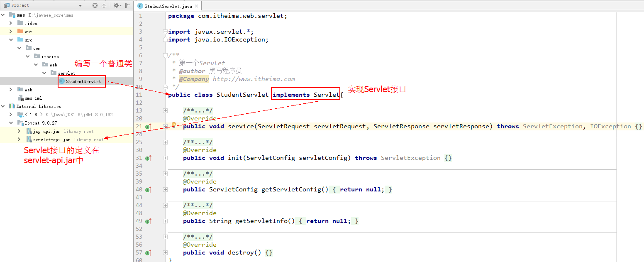Click the intention lightbulb on line 21
This screenshot has width=644, height=262.
pyautogui.click(x=174, y=125)
